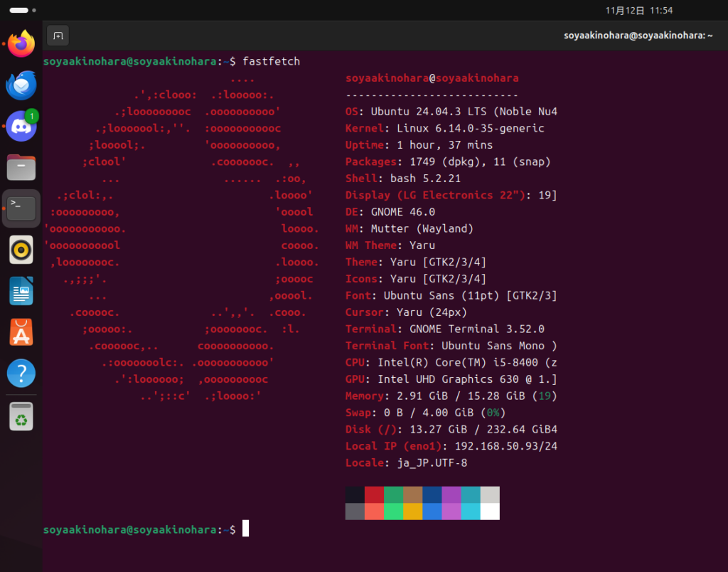The width and height of the screenshot is (728, 572).
Task: Click the yellow block in the color palette
Action: 412,512
